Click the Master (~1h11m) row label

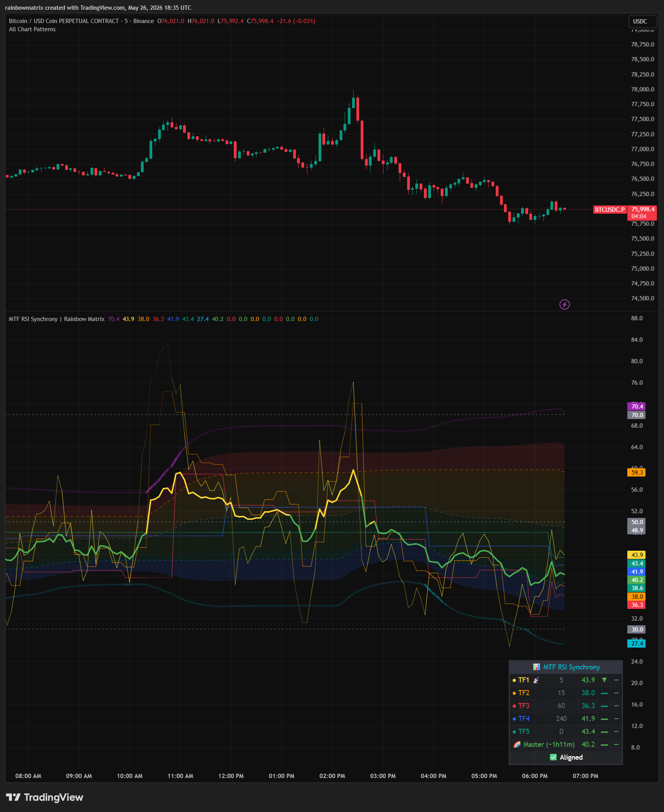point(549,744)
